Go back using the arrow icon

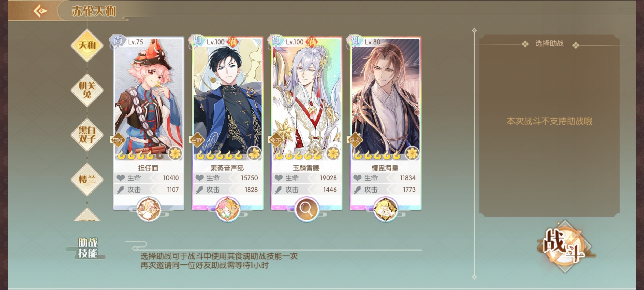(x=40, y=11)
